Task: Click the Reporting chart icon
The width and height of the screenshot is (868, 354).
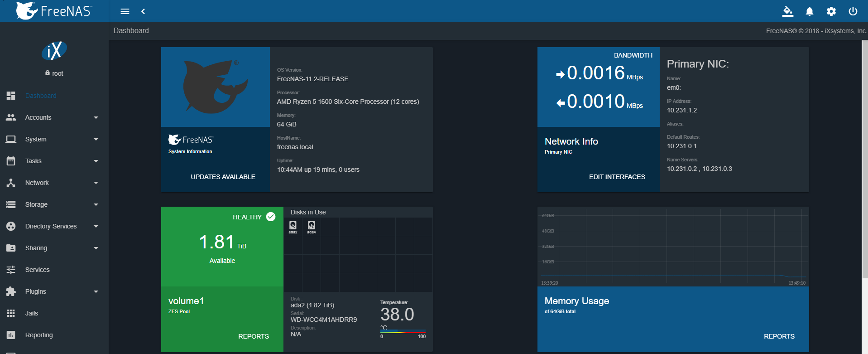Action: 11,335
